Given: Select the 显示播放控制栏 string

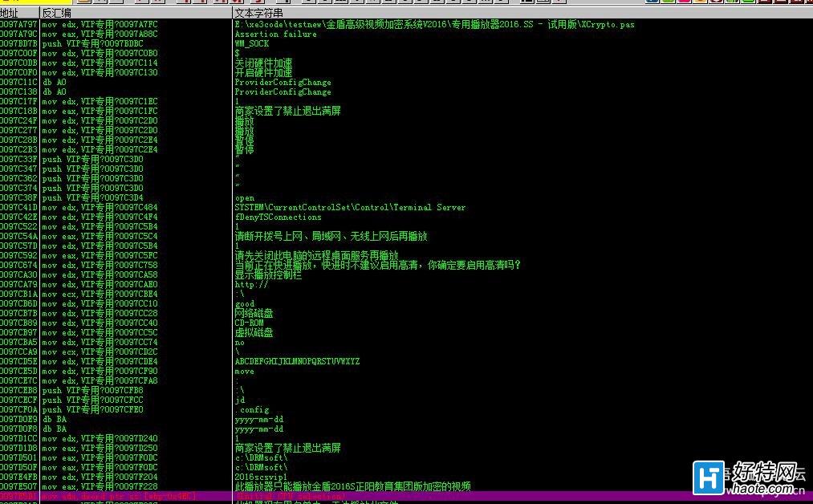Looking at the screenshot, I should pos(268,274).
